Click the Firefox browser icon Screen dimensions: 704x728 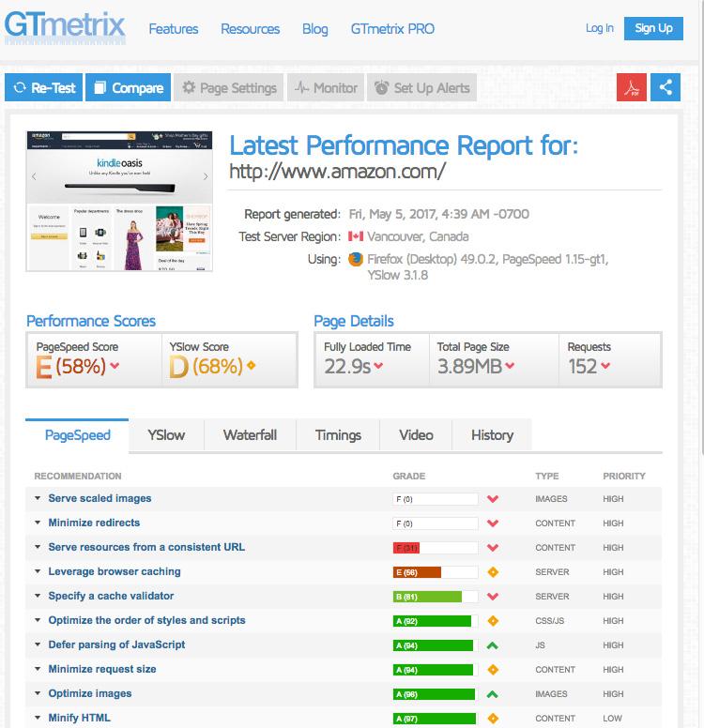pos(356,259)
